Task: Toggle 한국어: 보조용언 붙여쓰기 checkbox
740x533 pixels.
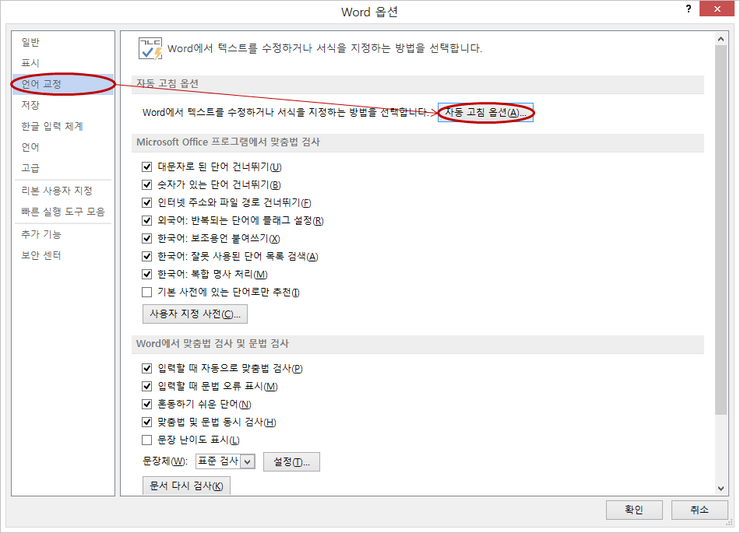Action: pyautogui.click(x=147, y=238)
